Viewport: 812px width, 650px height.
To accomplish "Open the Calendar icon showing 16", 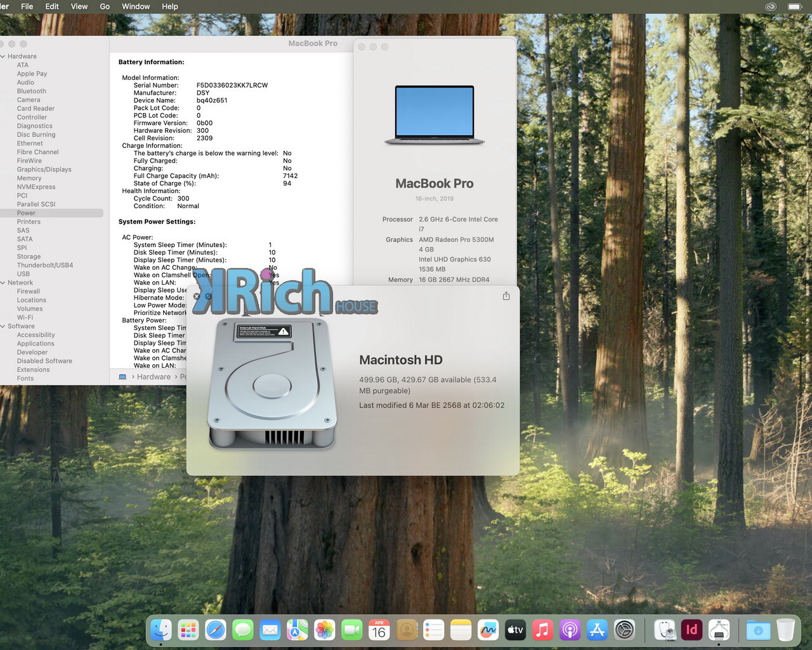I will (x=379, y=630).
